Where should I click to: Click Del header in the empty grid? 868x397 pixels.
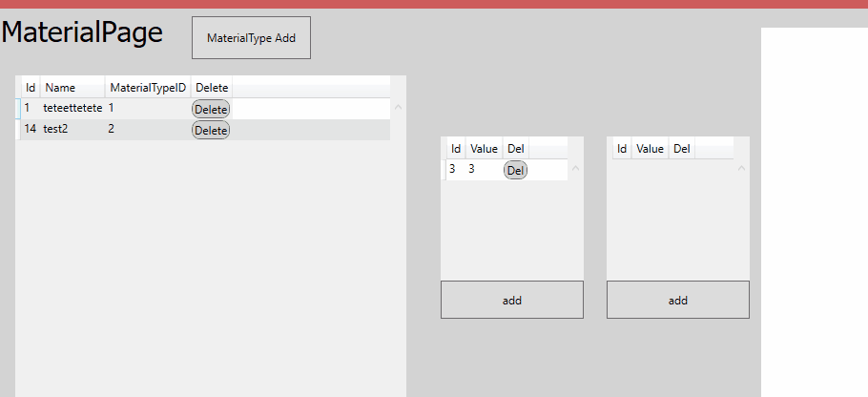pos(681,149)
